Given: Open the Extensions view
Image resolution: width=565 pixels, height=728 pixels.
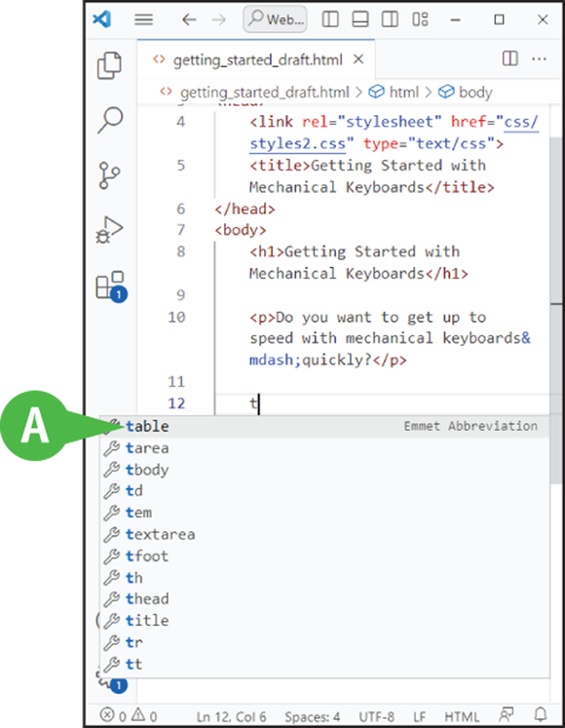Looking at the screenshot, I should (111, 286).
